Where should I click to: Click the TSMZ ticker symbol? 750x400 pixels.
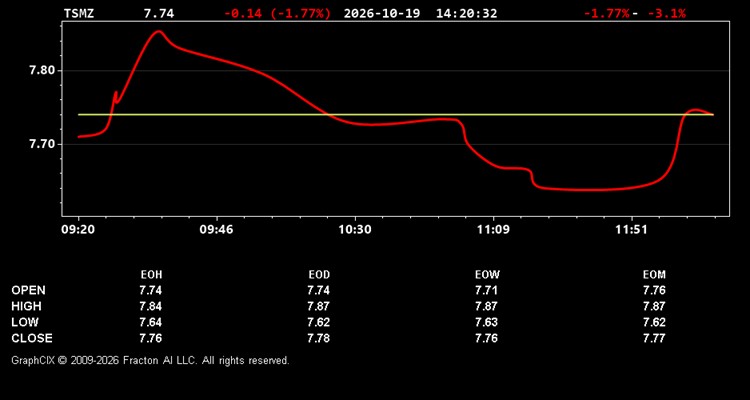point(79,13)
